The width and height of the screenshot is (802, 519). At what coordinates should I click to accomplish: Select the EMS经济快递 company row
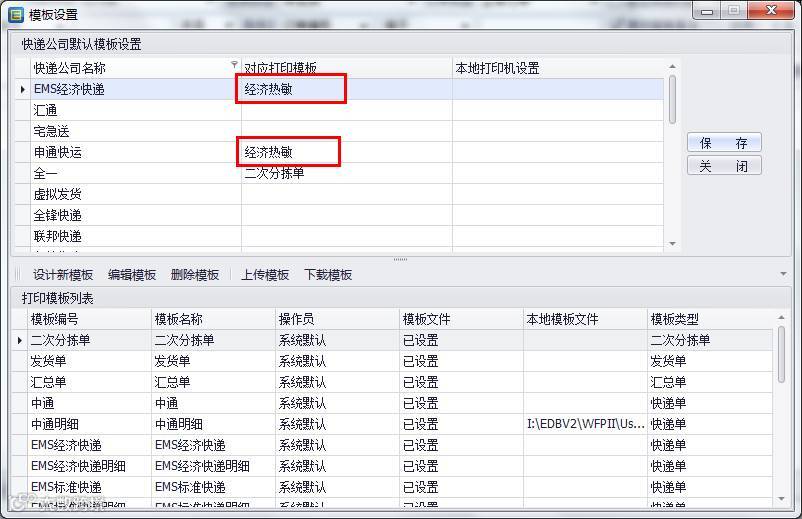tap(340, 89)
